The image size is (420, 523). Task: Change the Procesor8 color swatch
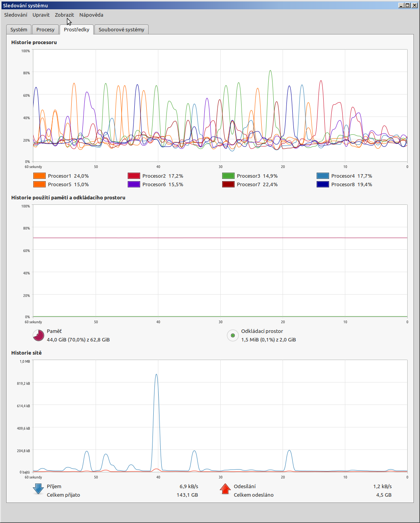[x=323, y=184]
